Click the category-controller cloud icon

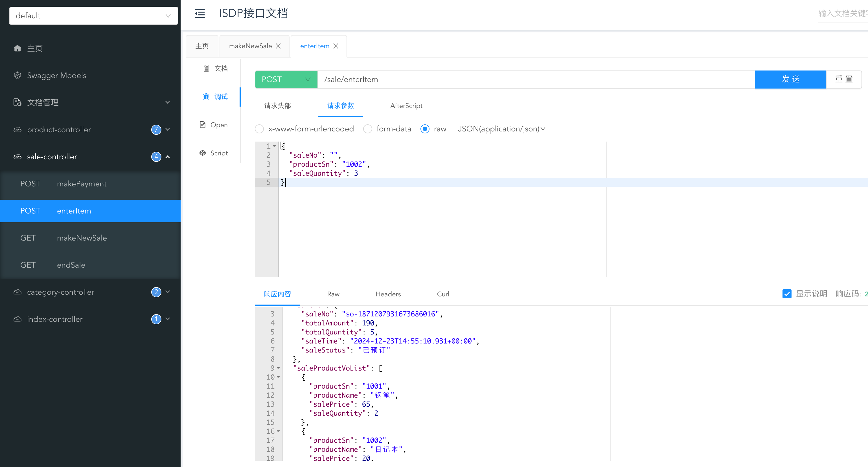click(x=17, y=292)
